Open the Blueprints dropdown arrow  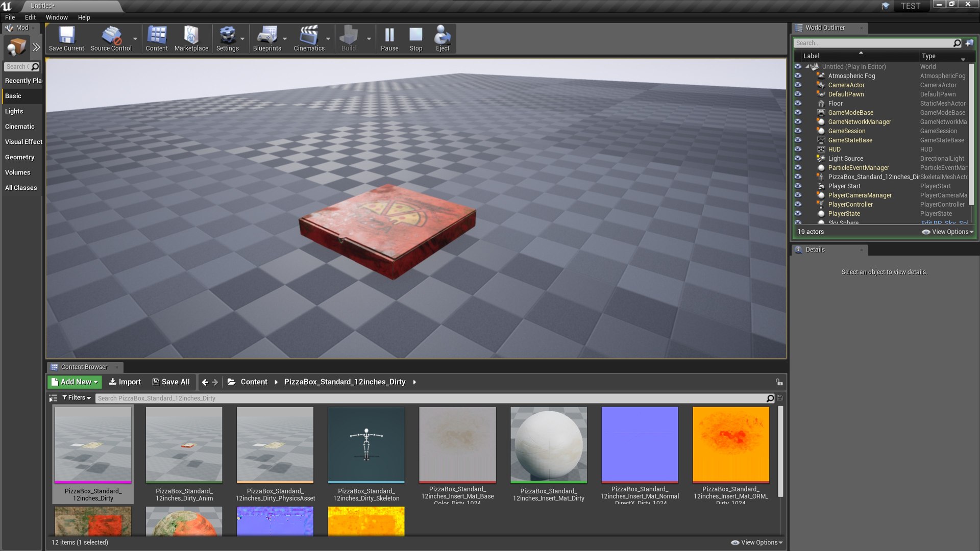pyautogui.click(x=285, y=39)
